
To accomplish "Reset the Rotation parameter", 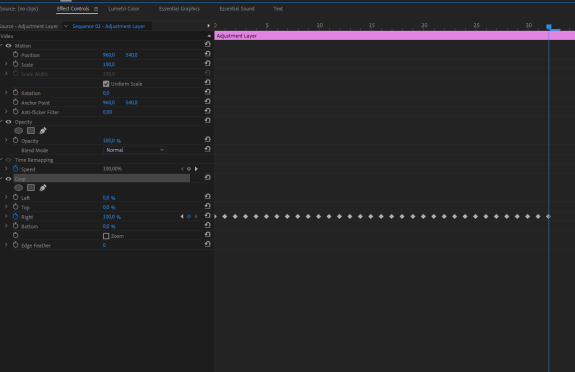I will tap(208, 92).
